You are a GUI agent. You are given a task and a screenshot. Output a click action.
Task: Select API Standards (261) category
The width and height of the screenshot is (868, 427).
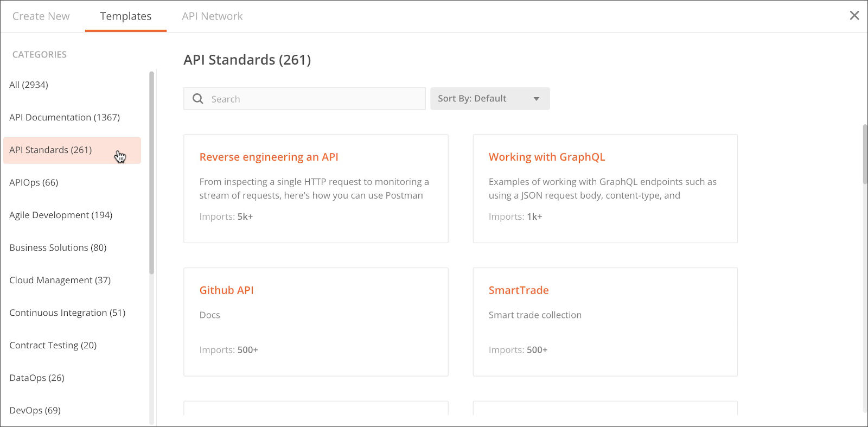coord(72,150)
